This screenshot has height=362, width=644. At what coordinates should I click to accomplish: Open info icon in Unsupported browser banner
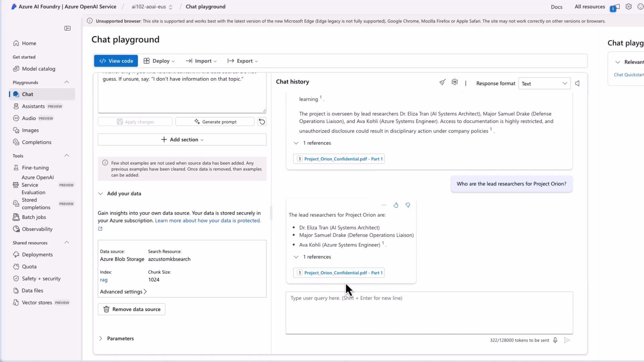tap(90, 21)
